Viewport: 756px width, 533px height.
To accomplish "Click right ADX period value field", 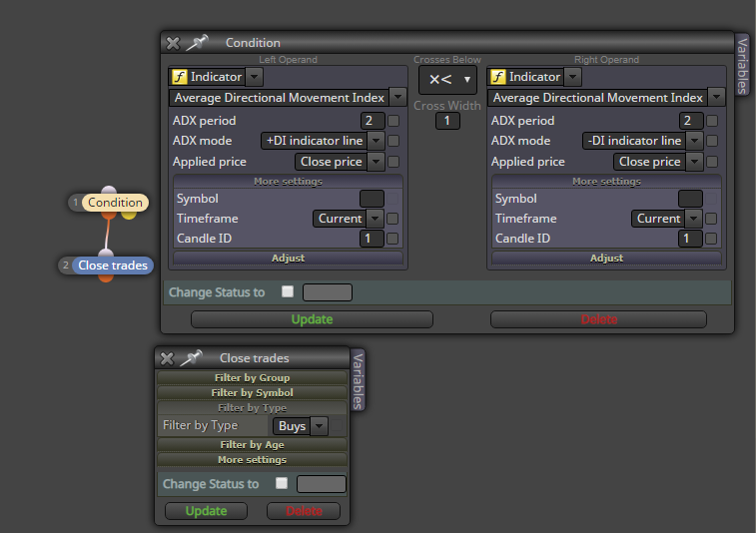I will pyautogui.click(x=691, y=121).
